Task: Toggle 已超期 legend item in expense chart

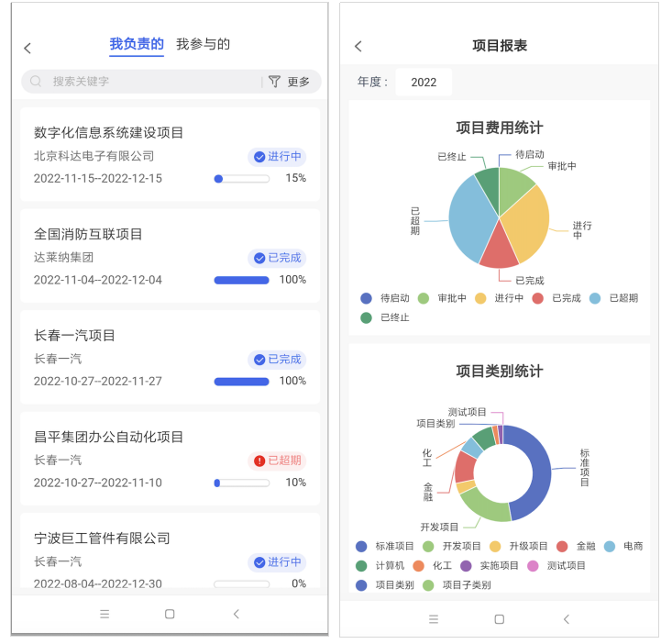Action: [614, 298]
